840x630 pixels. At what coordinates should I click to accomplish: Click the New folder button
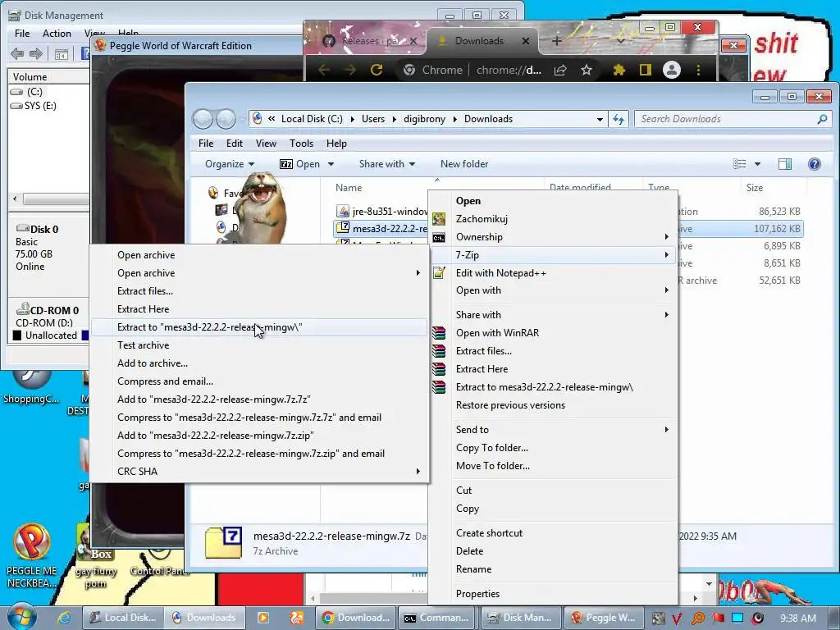click(x=464, y=164)
